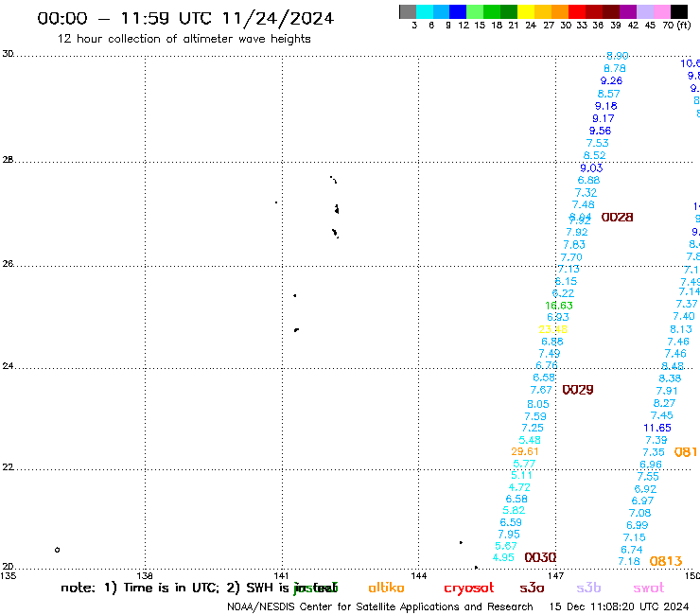Click the wave height value 6.22
This screenshot has height=615, width=700.
564,293
